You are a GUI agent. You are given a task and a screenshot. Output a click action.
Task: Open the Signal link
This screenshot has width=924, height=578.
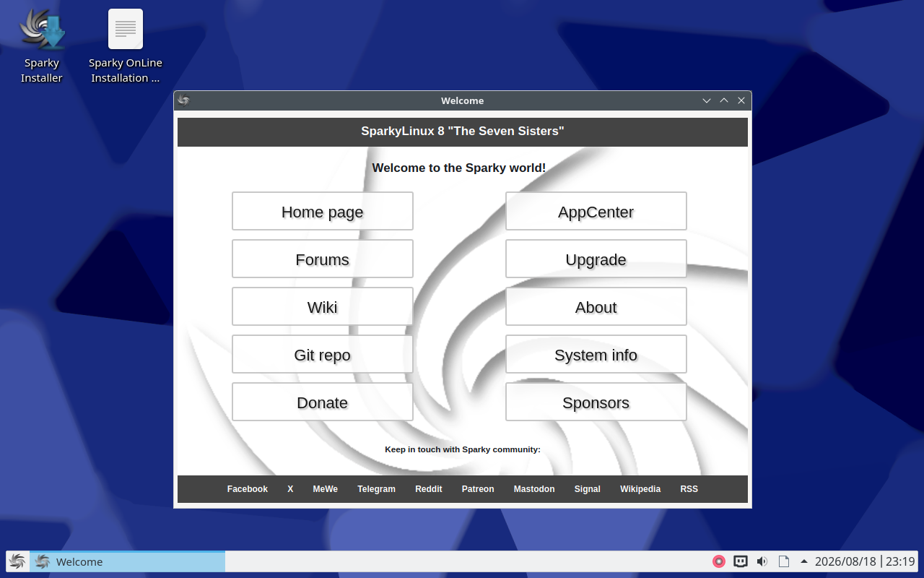tap(588, 489)
